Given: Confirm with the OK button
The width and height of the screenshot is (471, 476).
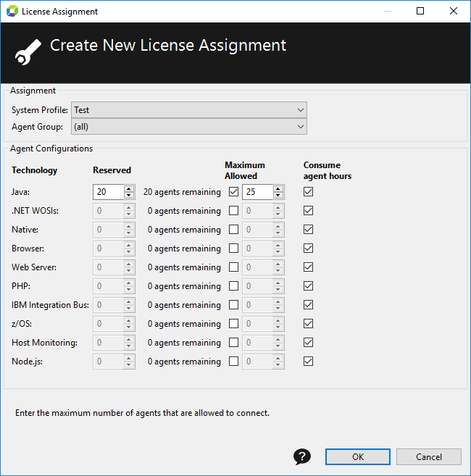Looking at the screenshot, I should pyautogui.click(x=358, y=457).
